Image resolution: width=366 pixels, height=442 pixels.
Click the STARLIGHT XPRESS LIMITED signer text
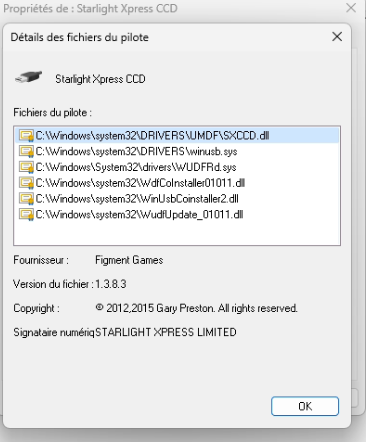pyautogui.click(x=166, y=332)
